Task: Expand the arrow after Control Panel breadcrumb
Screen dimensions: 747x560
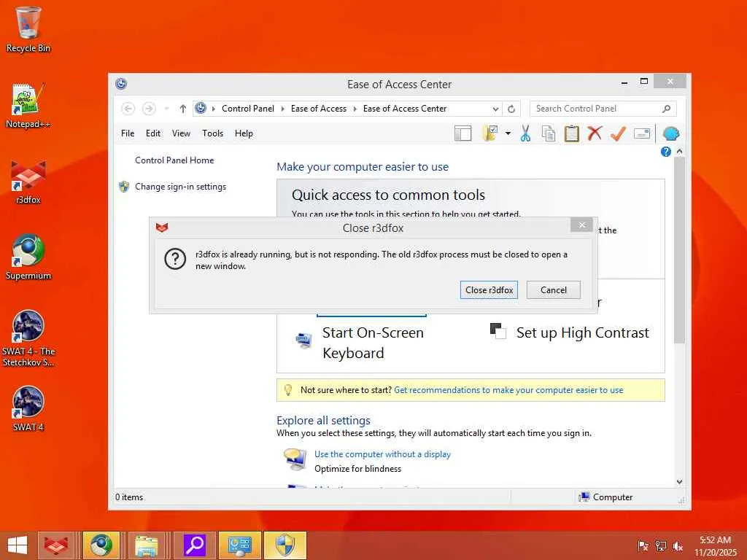Action: tap(282, 109)
